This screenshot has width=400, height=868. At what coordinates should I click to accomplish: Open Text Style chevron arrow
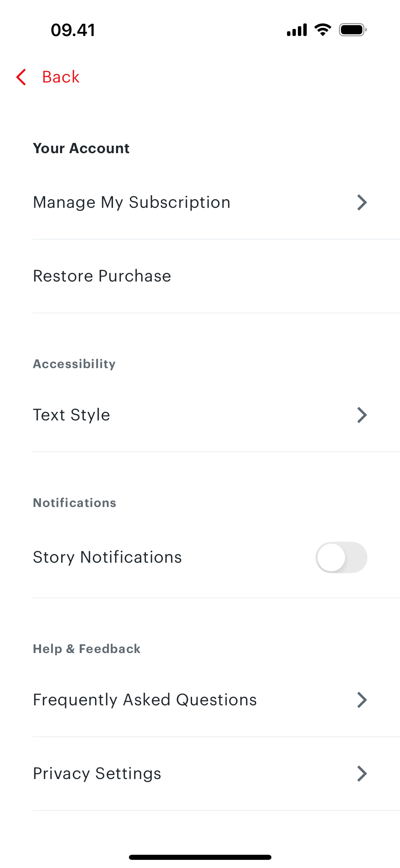362,415
